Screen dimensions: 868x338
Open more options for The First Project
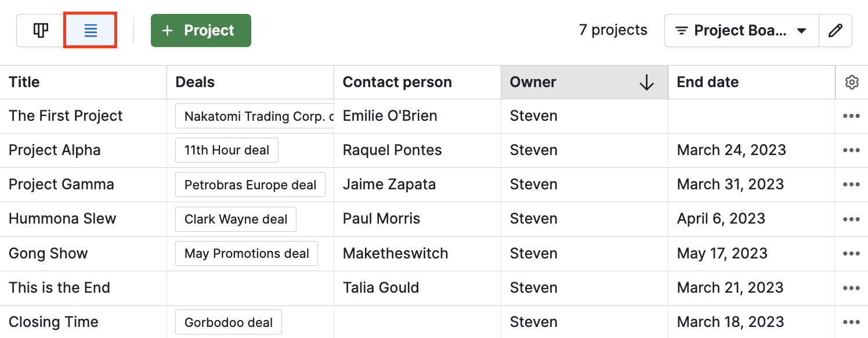[851, 116]
